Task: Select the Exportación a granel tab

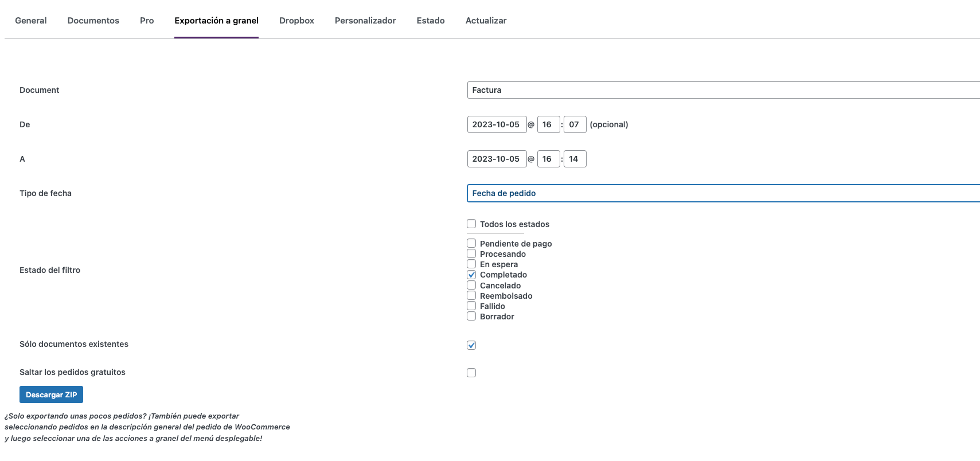Action: (216, 21)
